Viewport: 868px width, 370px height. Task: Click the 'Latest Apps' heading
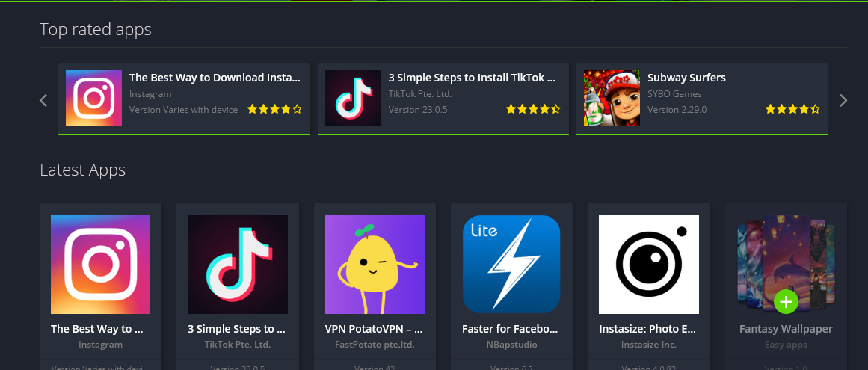[82, 170]
